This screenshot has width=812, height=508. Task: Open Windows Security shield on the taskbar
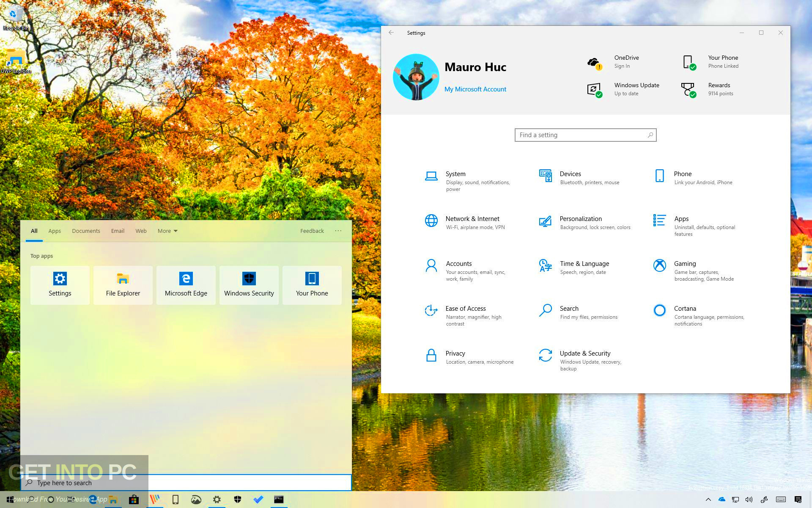237,500
